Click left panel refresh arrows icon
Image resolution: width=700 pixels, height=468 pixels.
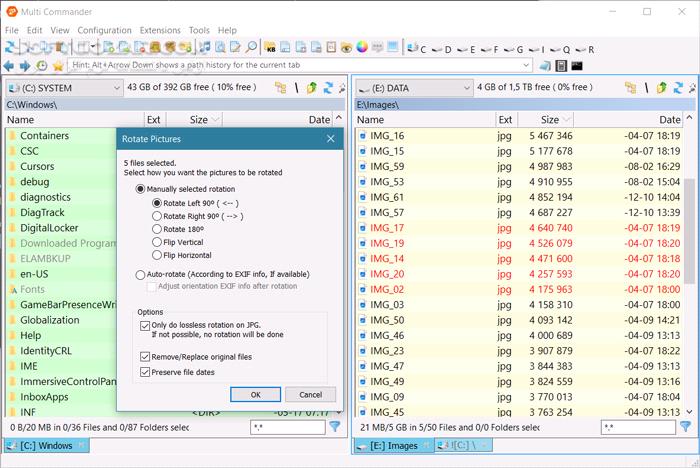328,88
